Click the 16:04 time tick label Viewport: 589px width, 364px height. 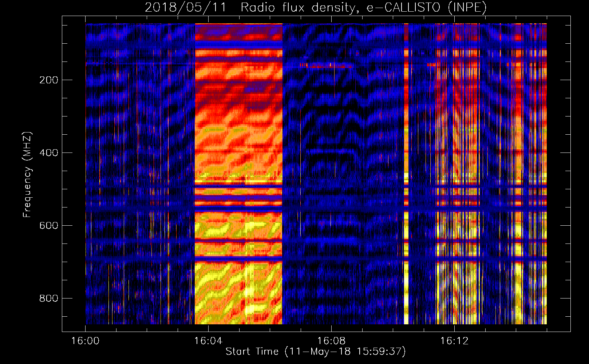(208, 341)
